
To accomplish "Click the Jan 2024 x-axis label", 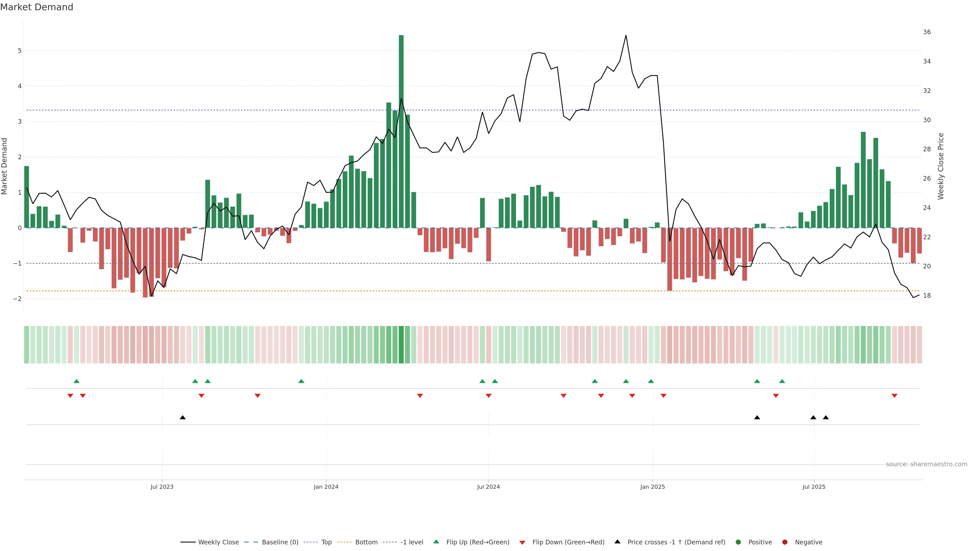I will click(326, 487).
